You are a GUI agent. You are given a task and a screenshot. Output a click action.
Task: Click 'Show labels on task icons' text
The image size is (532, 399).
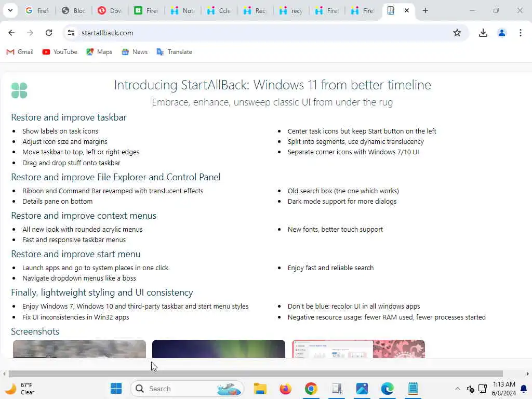click(x=60, y=131)
